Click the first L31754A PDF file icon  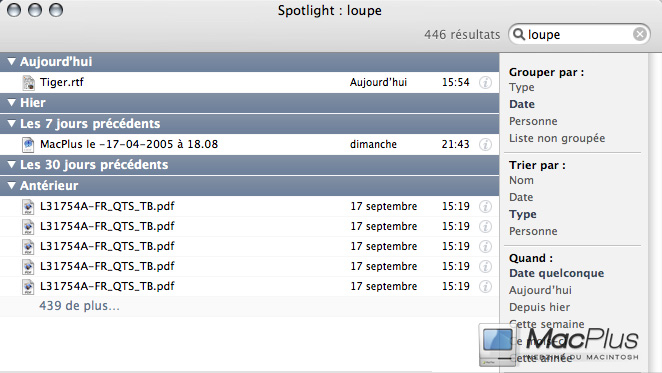pyautogui.click(x=28, y=207)
